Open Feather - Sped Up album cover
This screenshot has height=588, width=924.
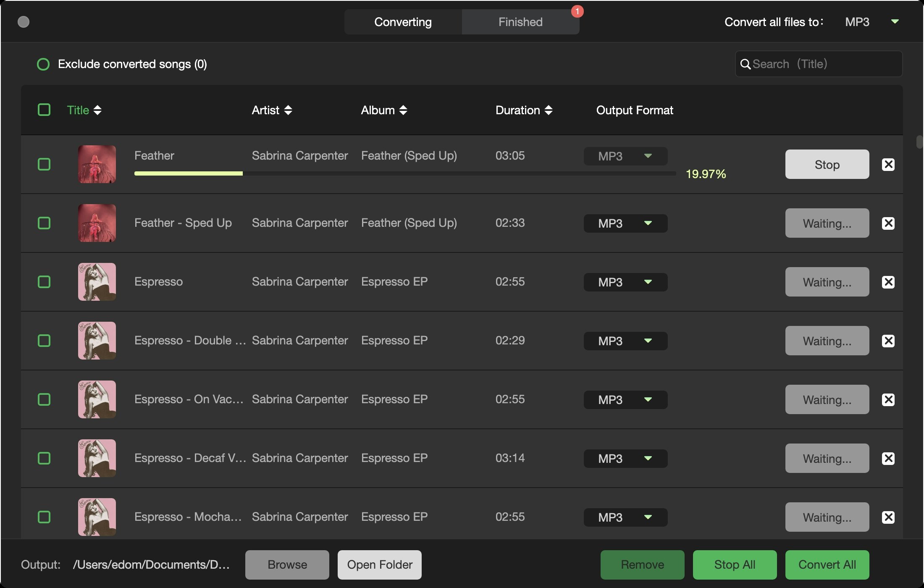97,223
